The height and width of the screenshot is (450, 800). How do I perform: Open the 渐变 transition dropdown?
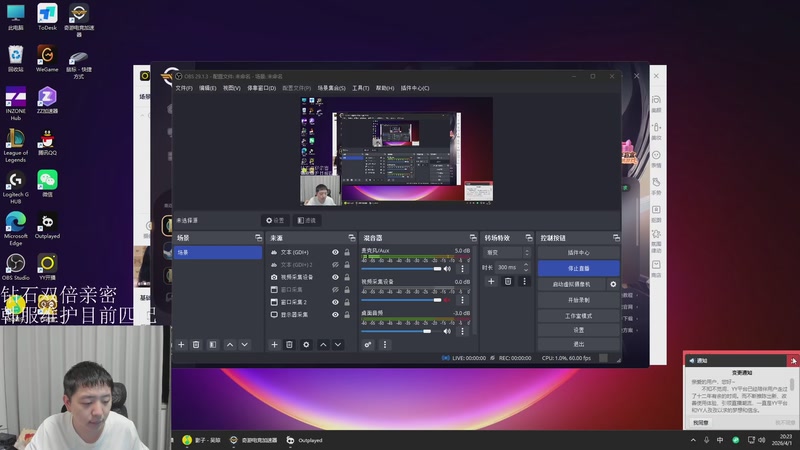507,252
